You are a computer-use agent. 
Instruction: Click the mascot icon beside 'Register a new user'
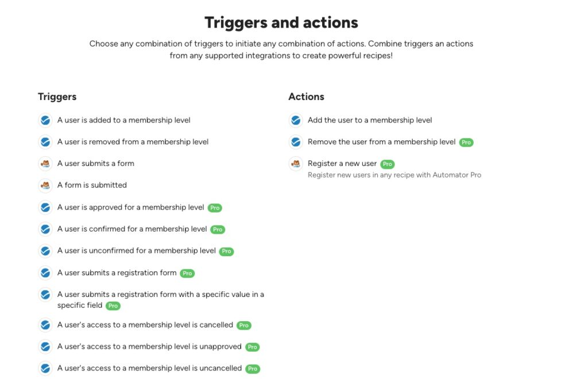(x=296, y=164)
